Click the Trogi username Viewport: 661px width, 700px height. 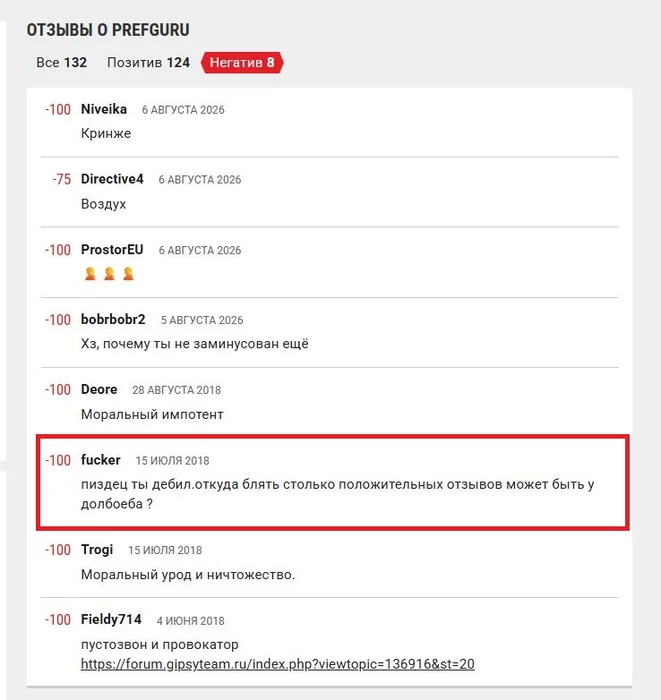97,550
